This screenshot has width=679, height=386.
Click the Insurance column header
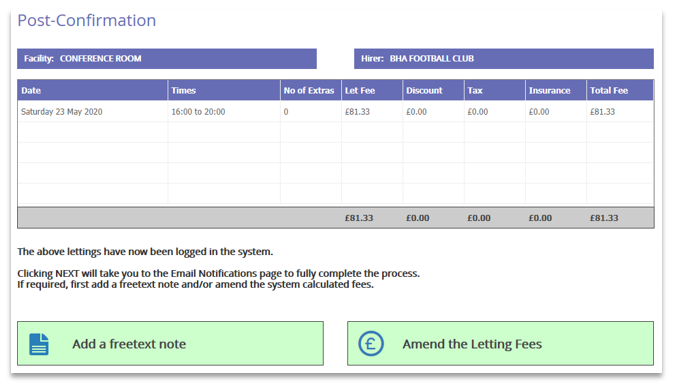pos(556,90)
